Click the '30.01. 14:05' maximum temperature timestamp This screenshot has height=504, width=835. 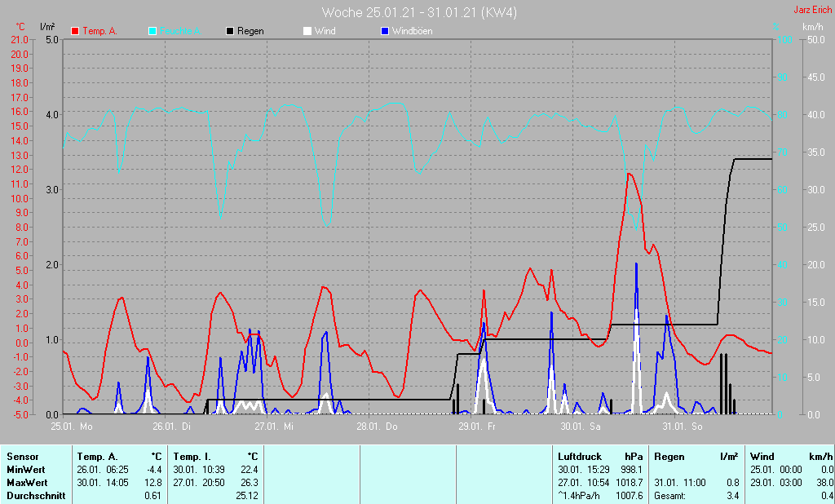coord(103,483)
